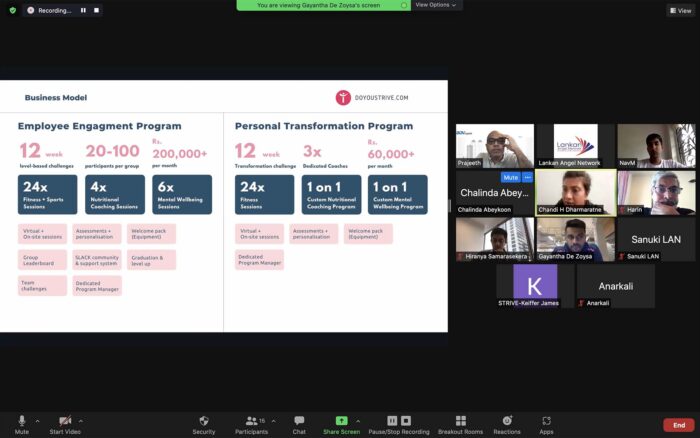Click the green Share Screen icon
The image size is (700, 438).
(341, 423)
